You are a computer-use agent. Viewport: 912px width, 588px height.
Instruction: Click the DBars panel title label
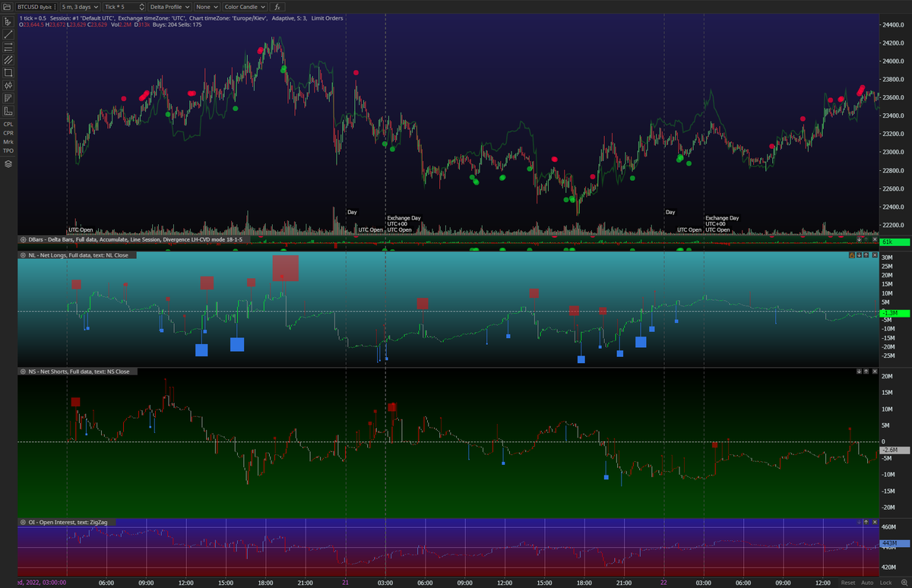click(137, 239)
